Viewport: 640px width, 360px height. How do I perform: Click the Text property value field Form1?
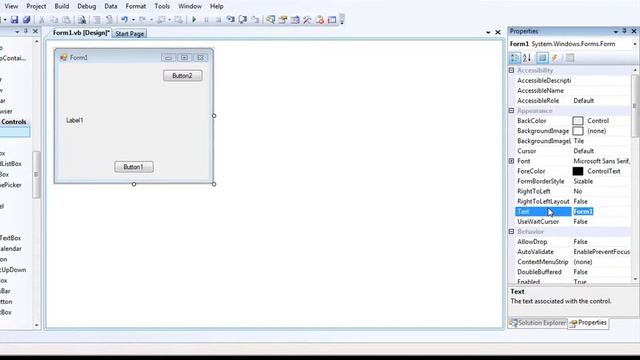pyautogui.click(x=601, y=211)
